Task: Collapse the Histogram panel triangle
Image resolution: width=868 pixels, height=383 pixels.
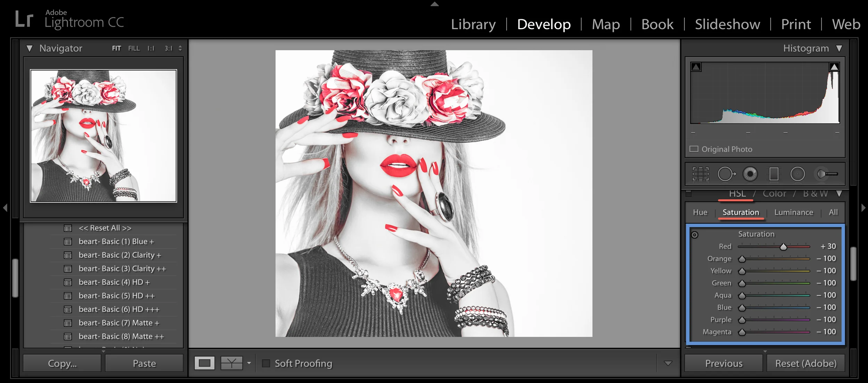Action: click(839, 48)
